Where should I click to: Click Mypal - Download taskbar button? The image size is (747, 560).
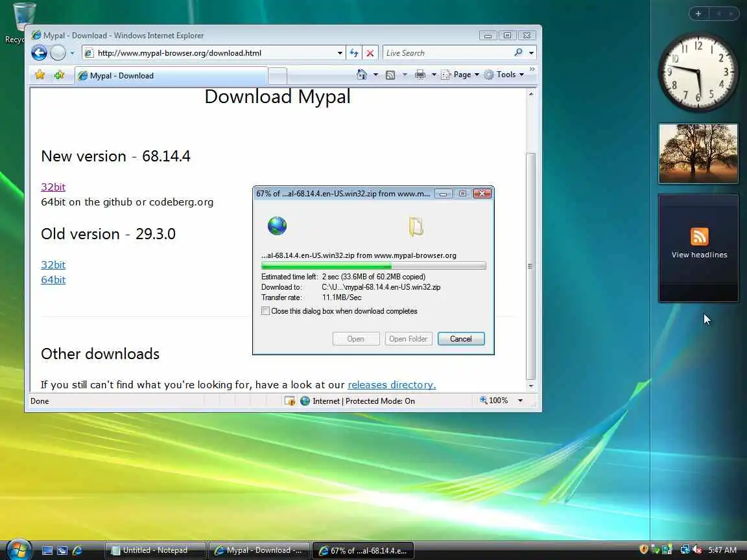coord(259,550)
